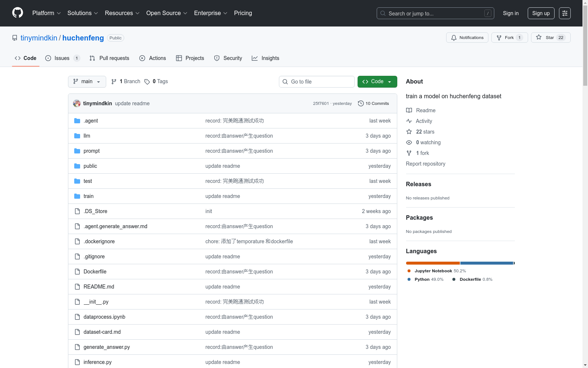Click the .gitignore file icon
The height and width of the screenshot is (368, 588).
tap(77, 256)
